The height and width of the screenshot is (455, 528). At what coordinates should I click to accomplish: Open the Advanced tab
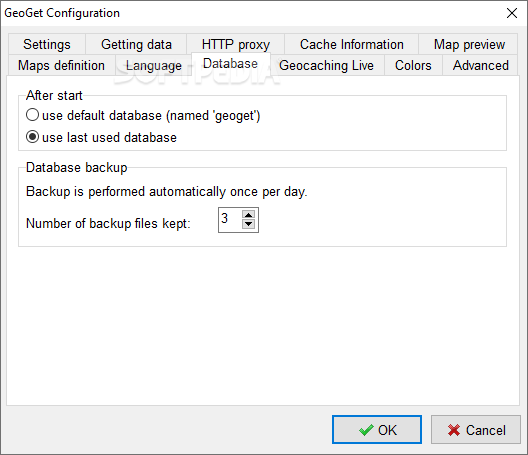point(481,65)
